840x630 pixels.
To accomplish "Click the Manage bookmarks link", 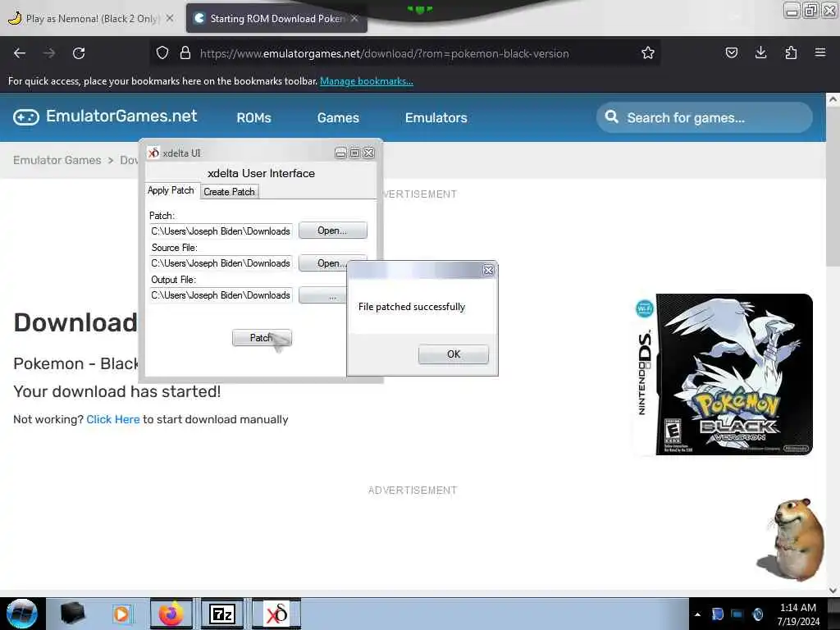I will click(367, 81).
